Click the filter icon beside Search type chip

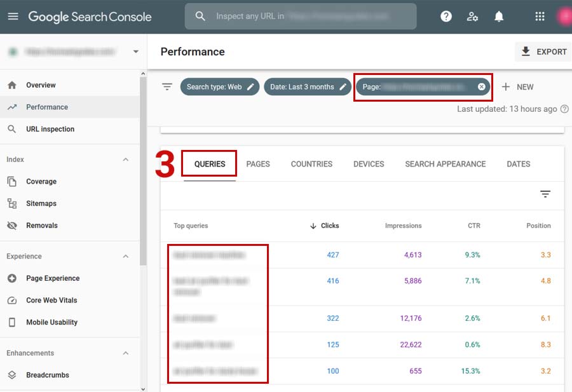click(x=167, y=87)
